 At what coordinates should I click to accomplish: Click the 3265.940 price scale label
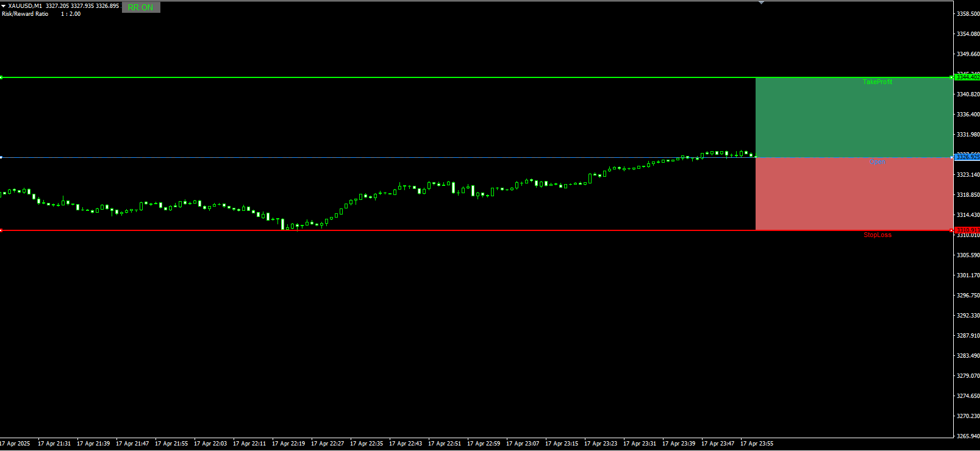coord(968,436)
